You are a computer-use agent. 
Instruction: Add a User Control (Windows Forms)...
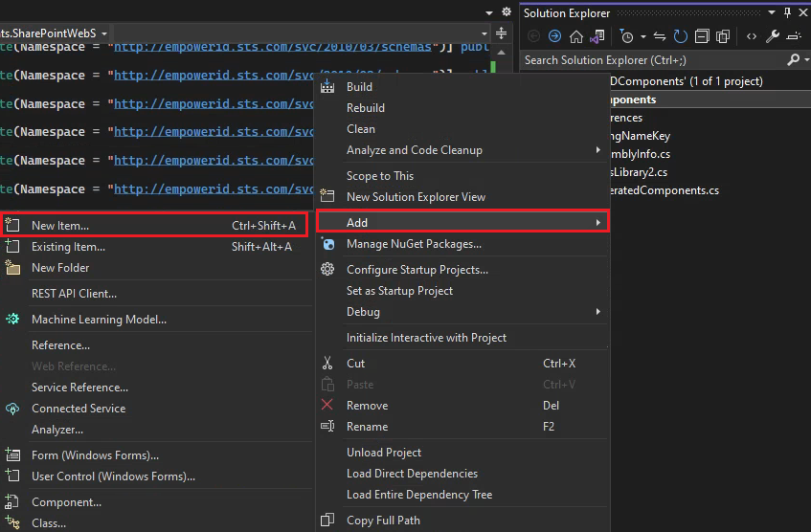155,477
